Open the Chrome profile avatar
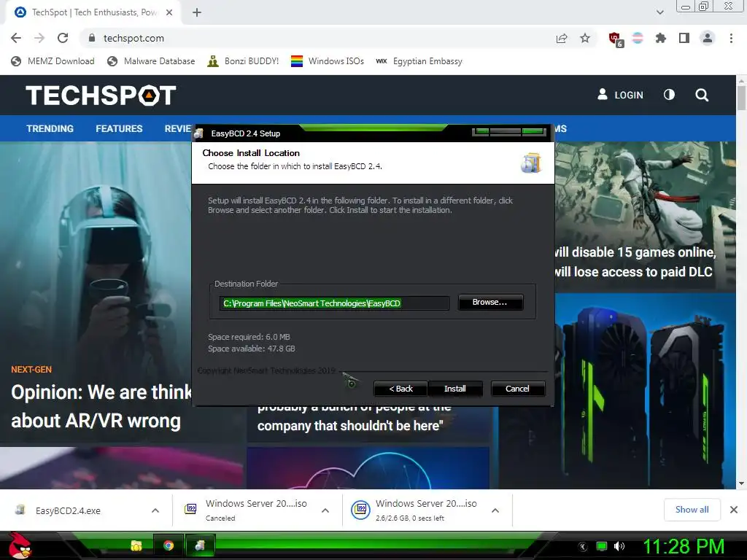747x560 pixels. [708, 38]
